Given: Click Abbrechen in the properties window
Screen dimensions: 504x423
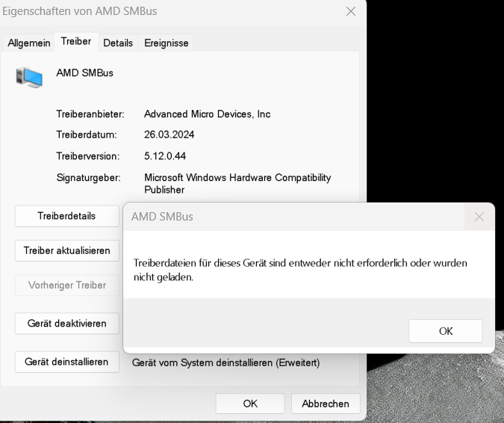Looking at the screenshot, I should tap(326, 404).
